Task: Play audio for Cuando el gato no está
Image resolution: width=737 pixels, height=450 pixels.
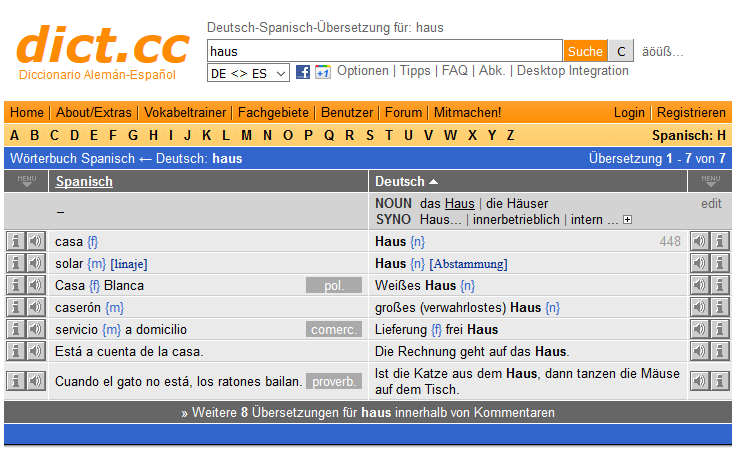Action: click(35, 381)
